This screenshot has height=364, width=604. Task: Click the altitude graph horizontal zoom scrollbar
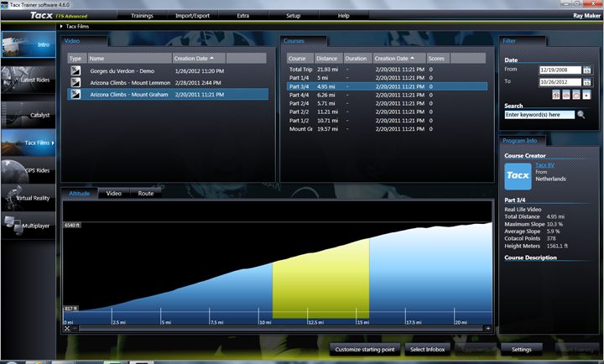click(x=281, y=328)
